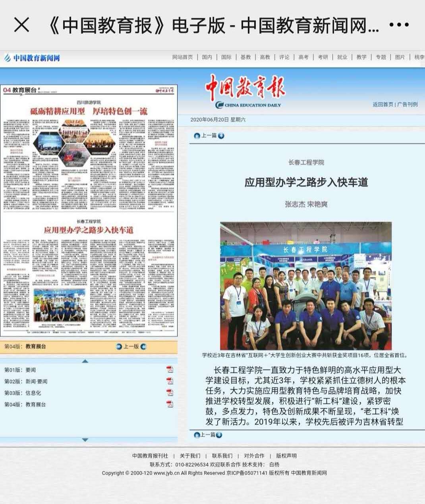Click the 广告刊例 link
The image size is (425, 504).
coord(408,105)
